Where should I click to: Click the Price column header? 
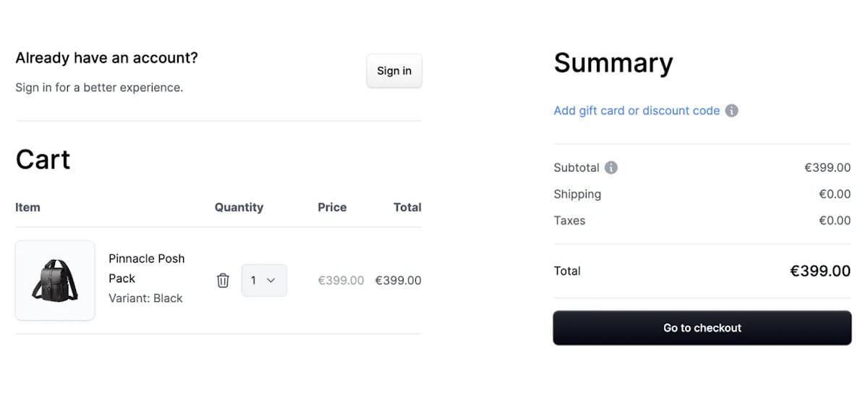332,207
